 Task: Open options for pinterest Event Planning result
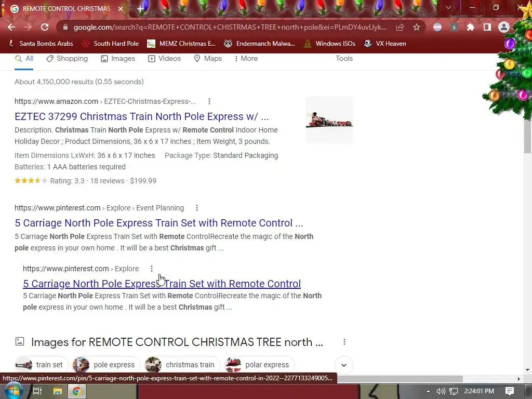point(197,208)
